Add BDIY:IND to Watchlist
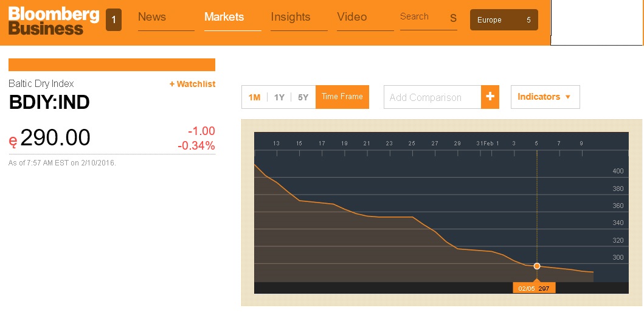The image size is (644, 312). pyautogui.click(x=192, y=84)
